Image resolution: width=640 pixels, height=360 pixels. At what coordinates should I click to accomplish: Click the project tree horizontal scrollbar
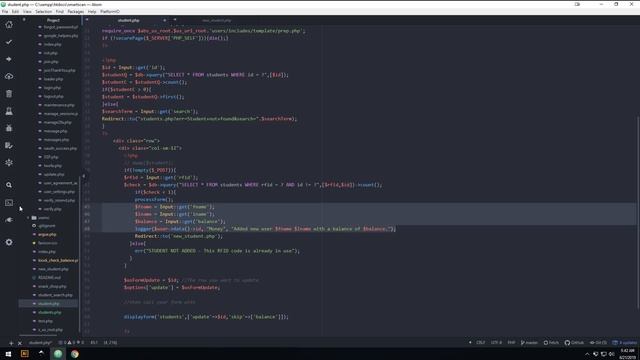point(39,335)
